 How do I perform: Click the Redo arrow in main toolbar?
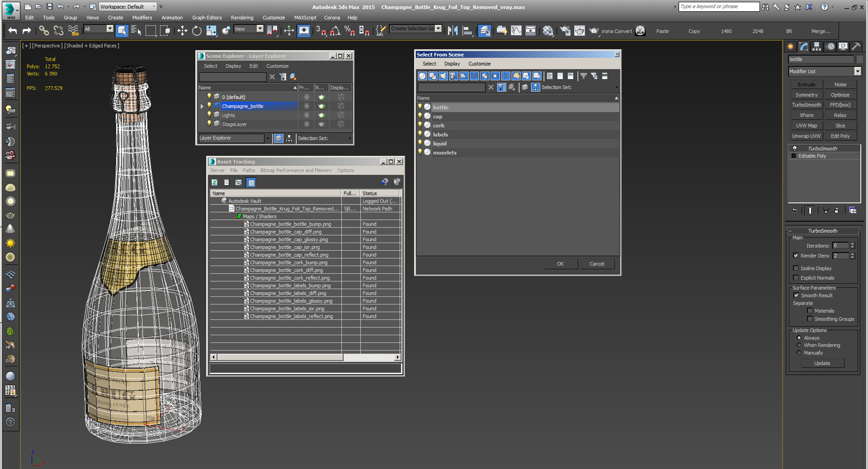click(x=26, y=30)
